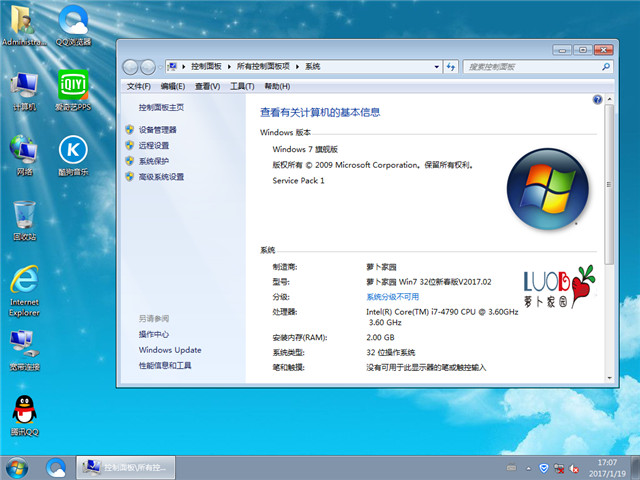Expand the arrow before 控制面板 breadcrumb
This screenshot has width=640, height=480.
(184, 67)
